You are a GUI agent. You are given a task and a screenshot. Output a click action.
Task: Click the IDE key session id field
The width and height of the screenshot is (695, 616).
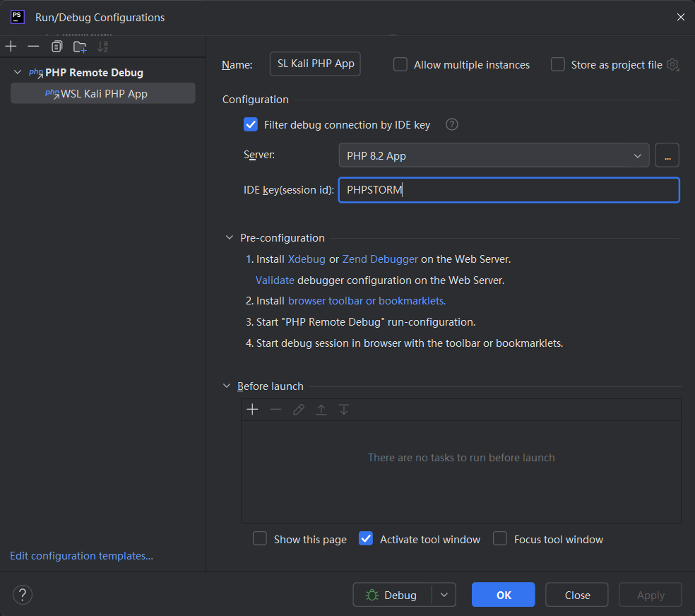coord(509,190)
